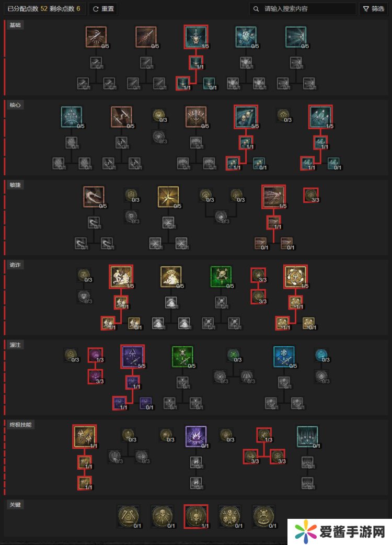This screenshot has height=545, width=392.
Task: Focus the 请输入搜索内容 search field
Action: pos(303,9)
